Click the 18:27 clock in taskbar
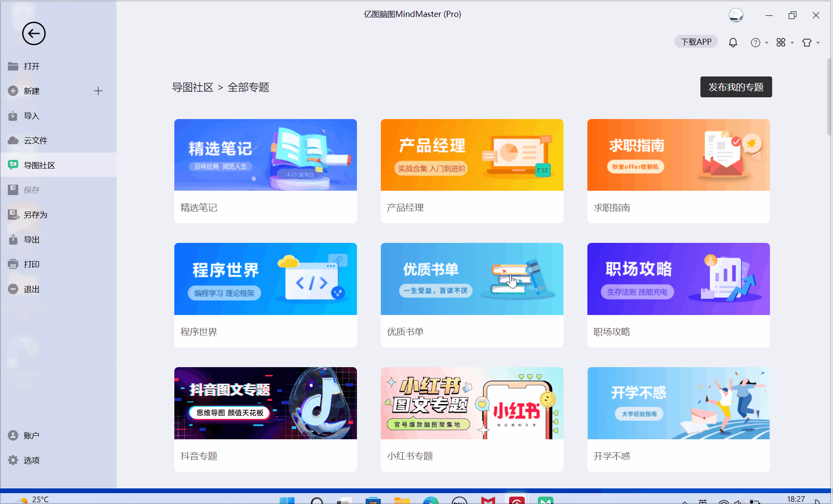This screenshot has width=833, height=504. (x=796, y=499)
